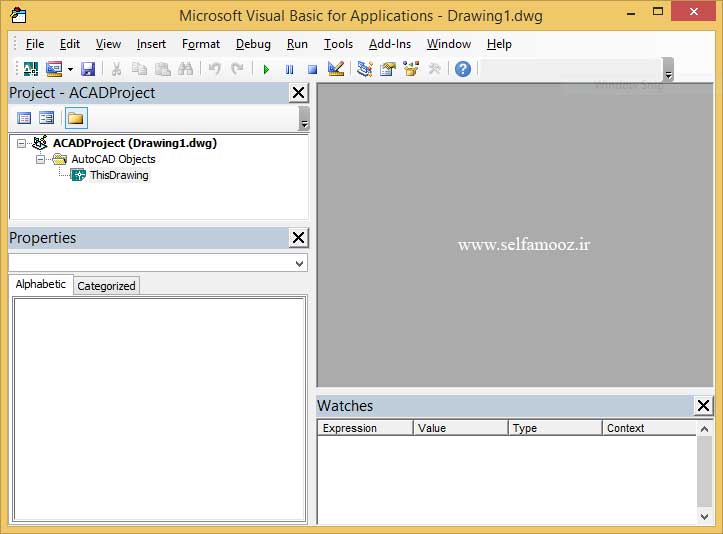723x534 pixels.
Task: Open the main toolbar options arrow
Action: tap(668, 70)
